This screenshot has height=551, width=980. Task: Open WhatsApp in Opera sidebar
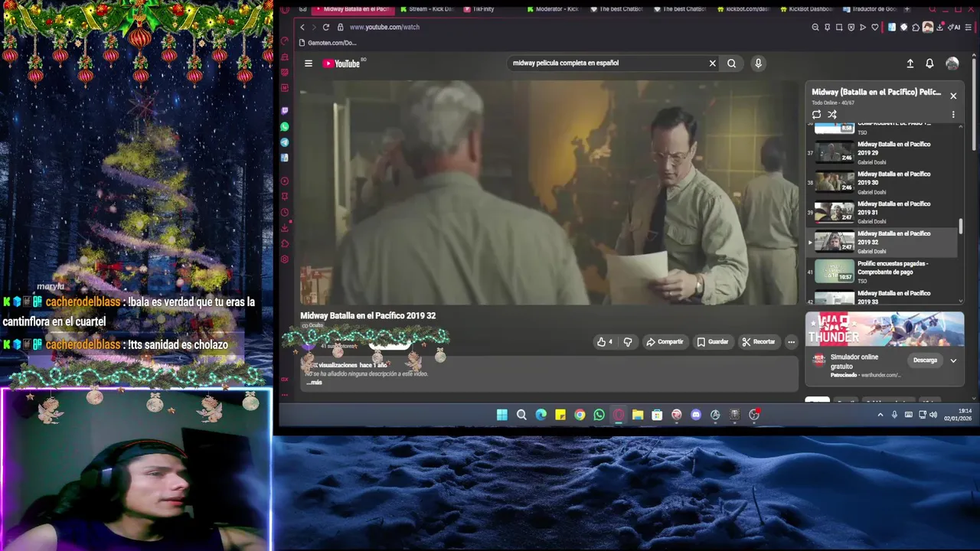click(285, 126)
